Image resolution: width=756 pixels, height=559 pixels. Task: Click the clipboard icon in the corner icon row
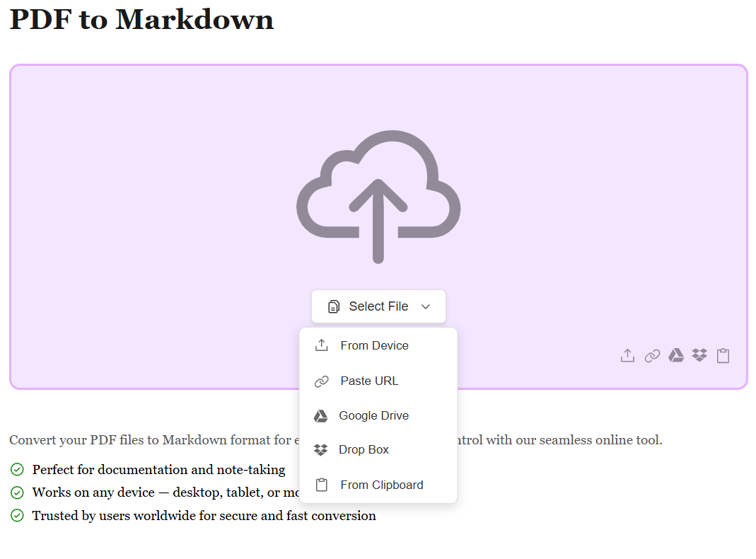723,355
